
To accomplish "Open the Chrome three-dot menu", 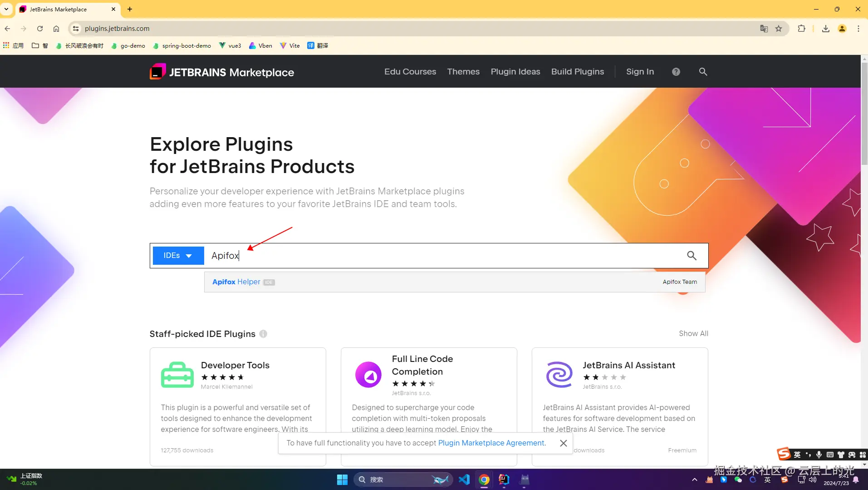I will click(858, 29).
